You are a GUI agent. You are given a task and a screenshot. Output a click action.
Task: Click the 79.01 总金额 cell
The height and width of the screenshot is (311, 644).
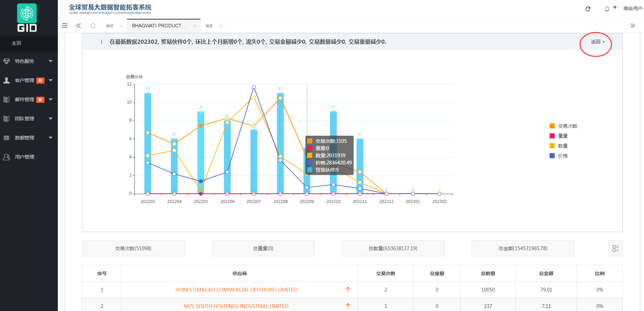tap(546, 290)
